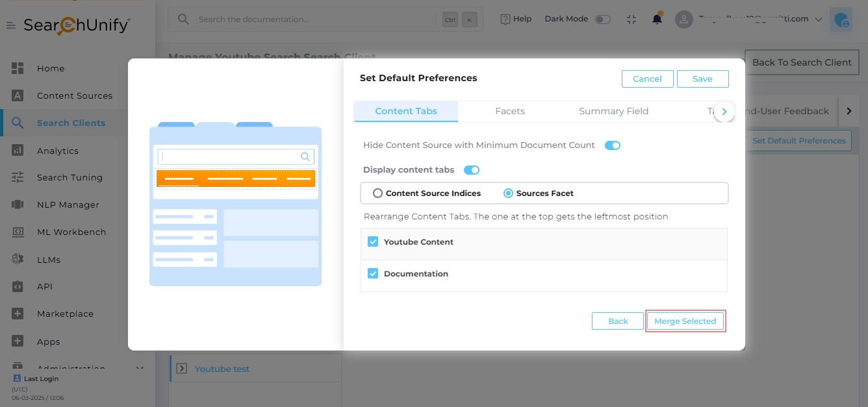Open Search Tuning sliders icon
868x407 pixels.
(x=18, y=177)
